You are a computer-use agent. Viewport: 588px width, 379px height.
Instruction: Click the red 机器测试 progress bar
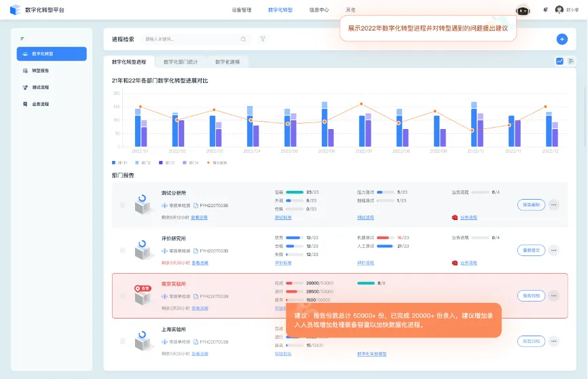pos(385,238)
